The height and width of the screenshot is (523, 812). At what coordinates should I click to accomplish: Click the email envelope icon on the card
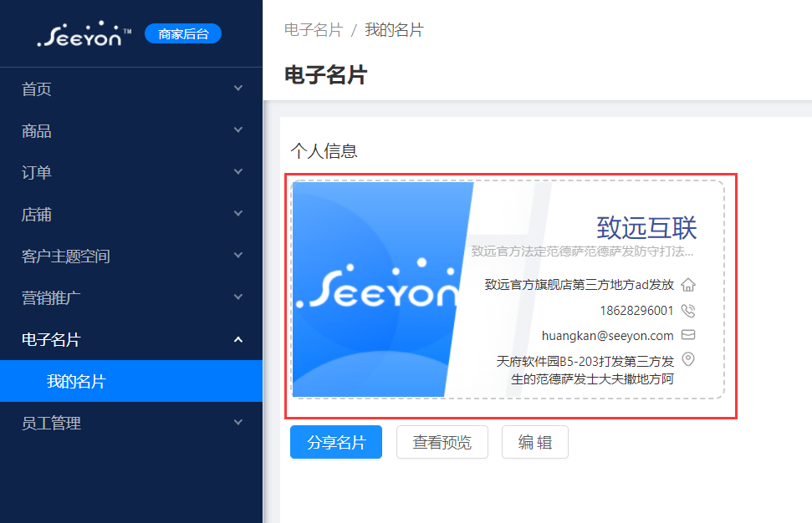click(x=688, y=335)
